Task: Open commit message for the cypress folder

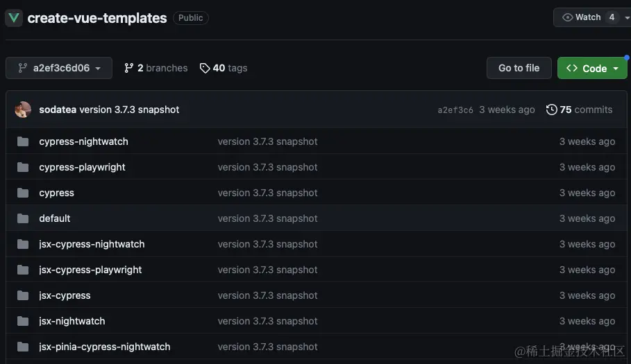Action: (x=268, y=193)
